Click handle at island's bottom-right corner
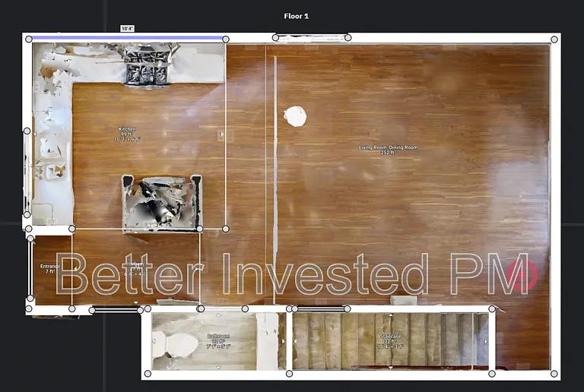The width and height of the screenshot is (584, 392). tap(200, 229)
